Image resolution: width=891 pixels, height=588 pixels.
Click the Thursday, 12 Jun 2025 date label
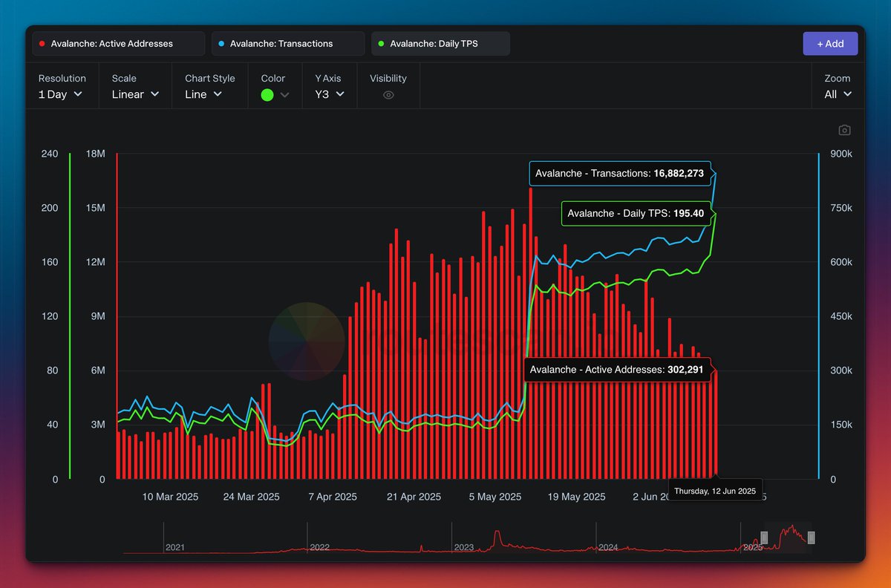(715, 491)
